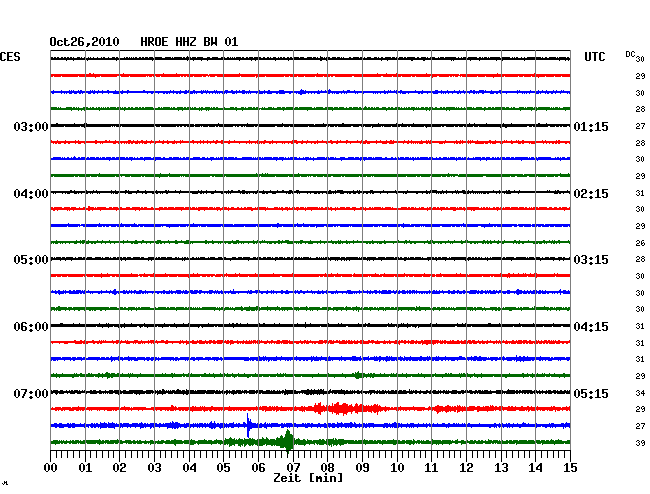Click the DC value 27 beside 01:15
Viewport: 650px width, 494px height.
640,126
